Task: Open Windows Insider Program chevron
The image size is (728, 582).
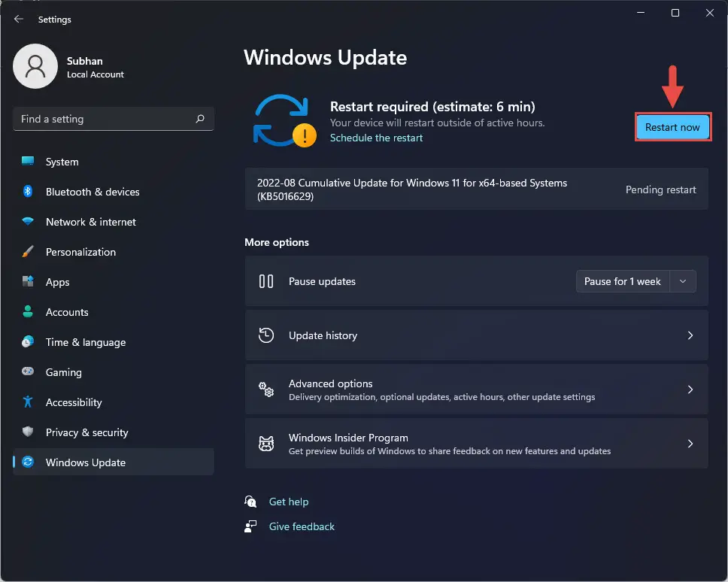Action: (690, 444)
